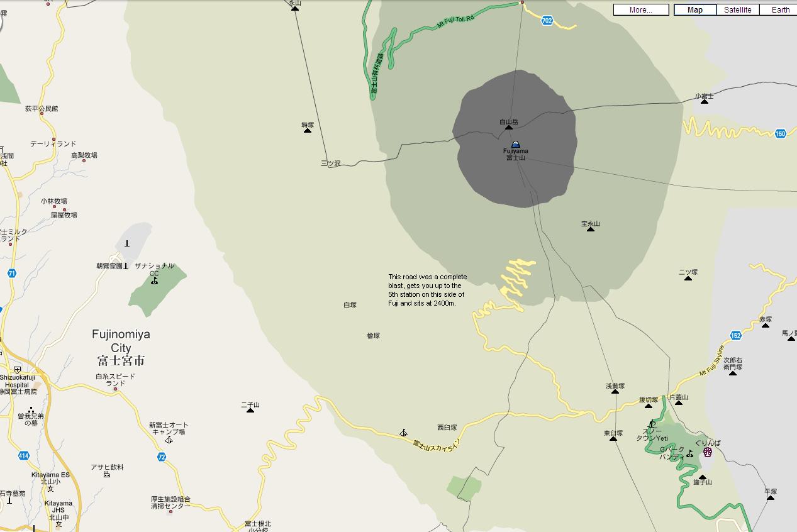Viewport: 797px width, 532px height.
Task: Select the 腰切塚 peak marker
Action: [648, 406]
